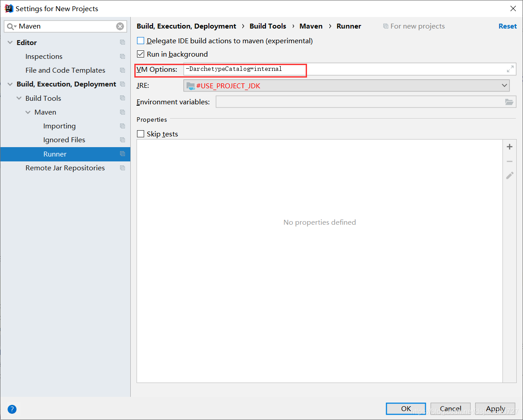Collapse Build, Execution, Deployment section
523x420 pixels.
[10, 84]
